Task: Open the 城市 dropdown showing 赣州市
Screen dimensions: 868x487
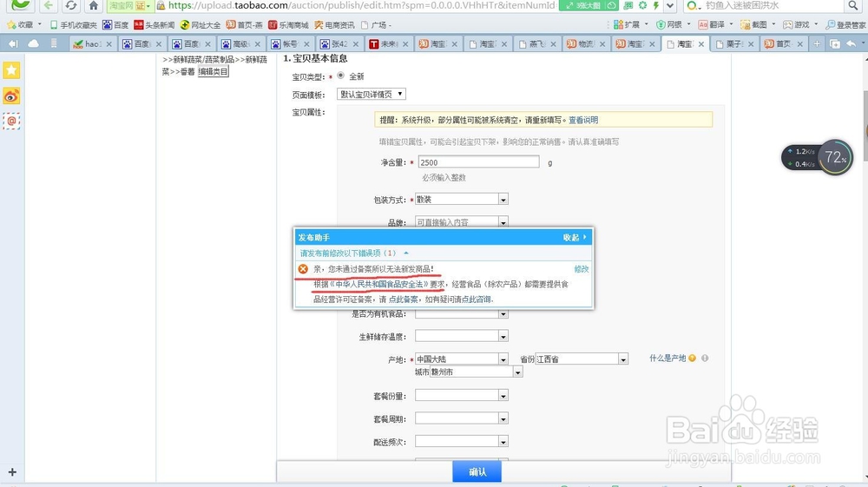Action: [476, 372]
